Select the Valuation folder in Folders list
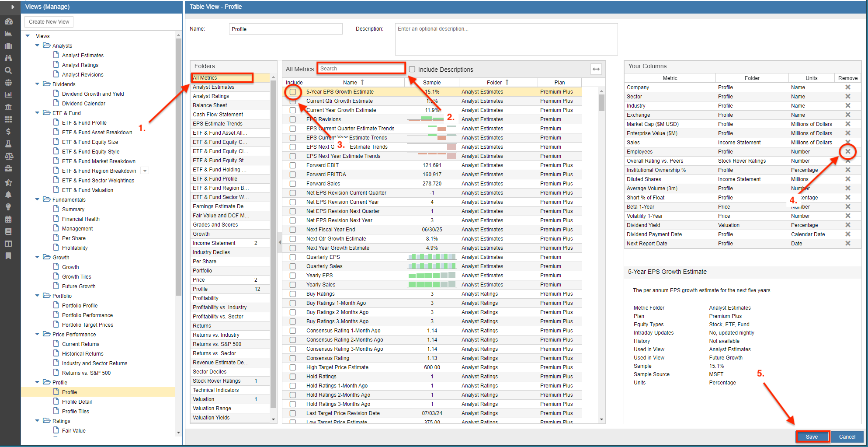The height and width of the screenshot is (447, 868). [230, 399]
